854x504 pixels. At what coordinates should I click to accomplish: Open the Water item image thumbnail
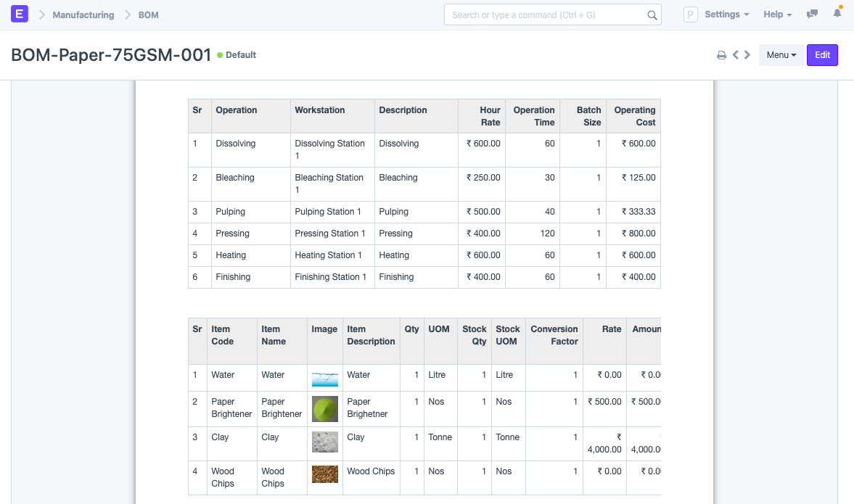(324, 378)
